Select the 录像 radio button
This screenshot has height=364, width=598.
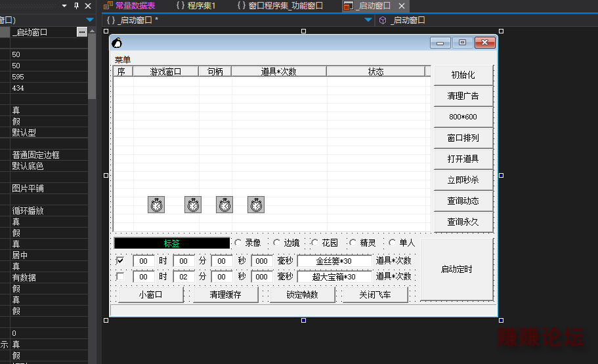pos(238,243)
